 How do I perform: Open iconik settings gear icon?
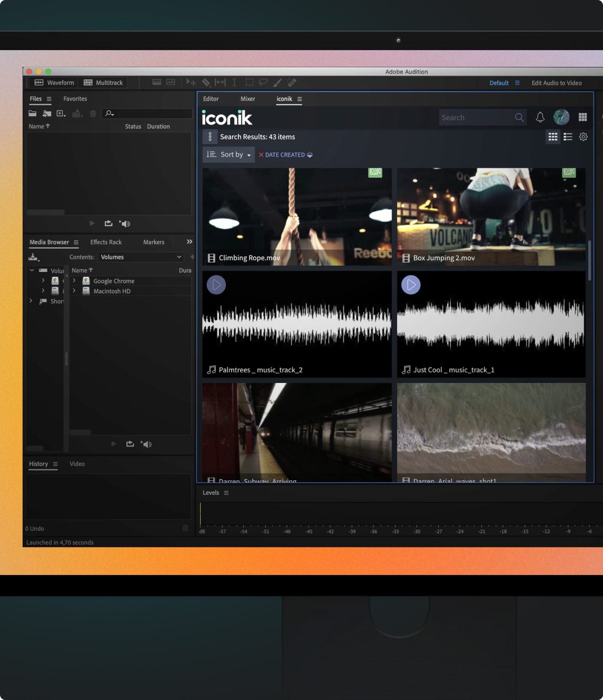[x=583, y=137]
